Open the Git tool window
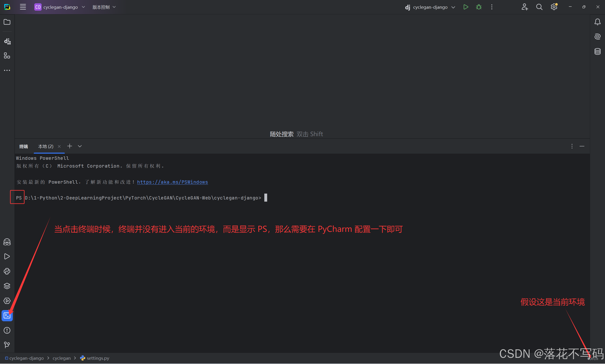Viewport: 605px width, 364px height. (7, 345)
